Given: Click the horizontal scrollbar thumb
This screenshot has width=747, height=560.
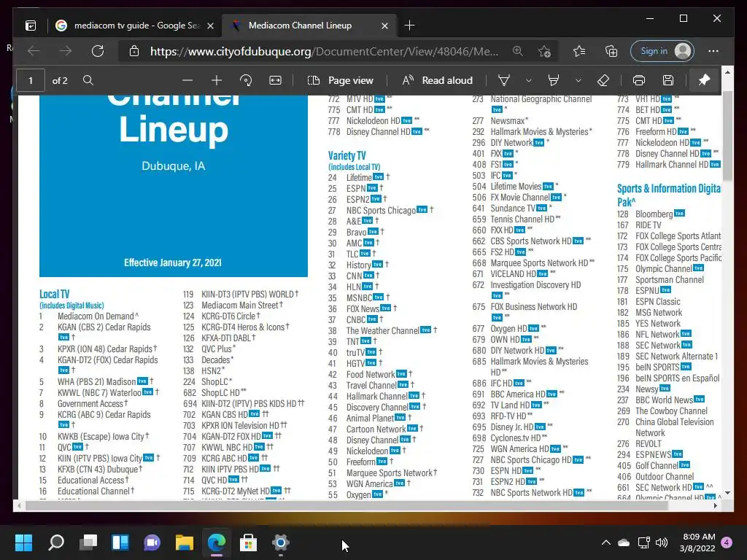Looking at the screenshot, I should tap(348, 506).
